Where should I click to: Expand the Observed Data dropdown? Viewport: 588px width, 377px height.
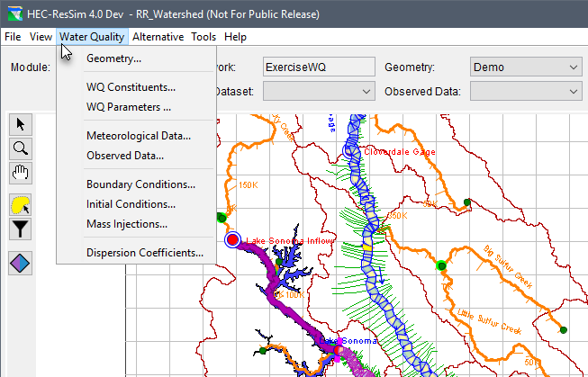(x=526, y=91)
